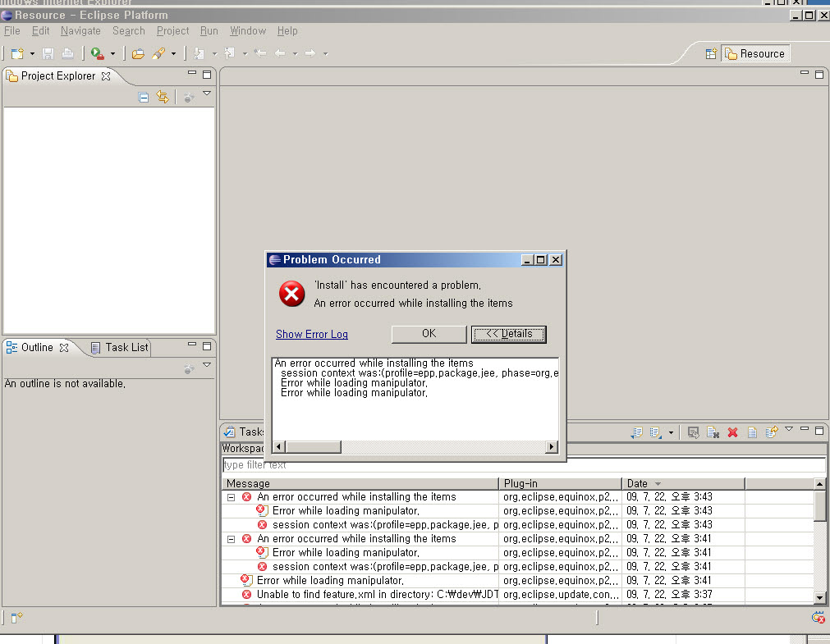The image size is (830, 644).
Task: Open the Search menu
Action: [x=129, y=30]
